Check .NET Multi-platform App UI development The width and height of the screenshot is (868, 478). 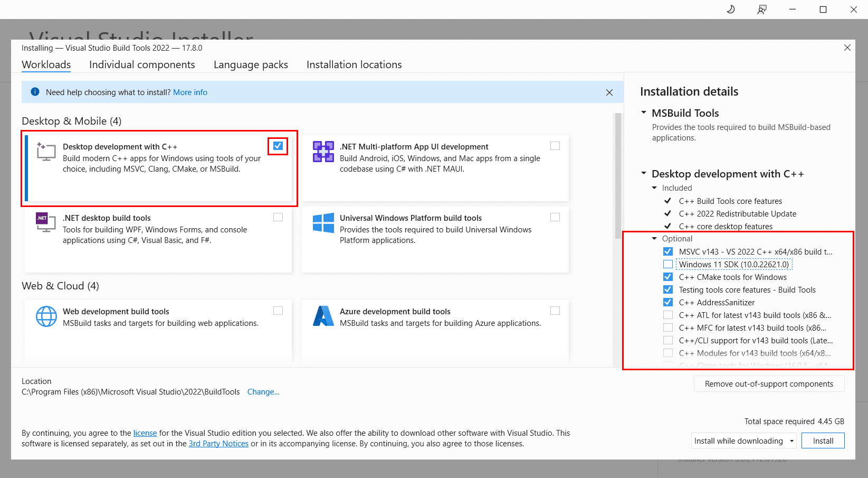pos(555,146)
